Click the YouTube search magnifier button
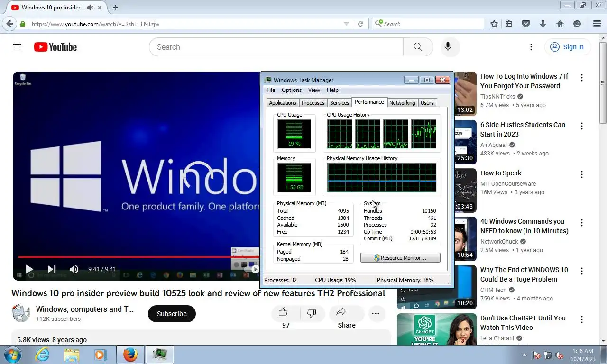The height and width of the screenshot is (364, 607). [x=418, y=47]
